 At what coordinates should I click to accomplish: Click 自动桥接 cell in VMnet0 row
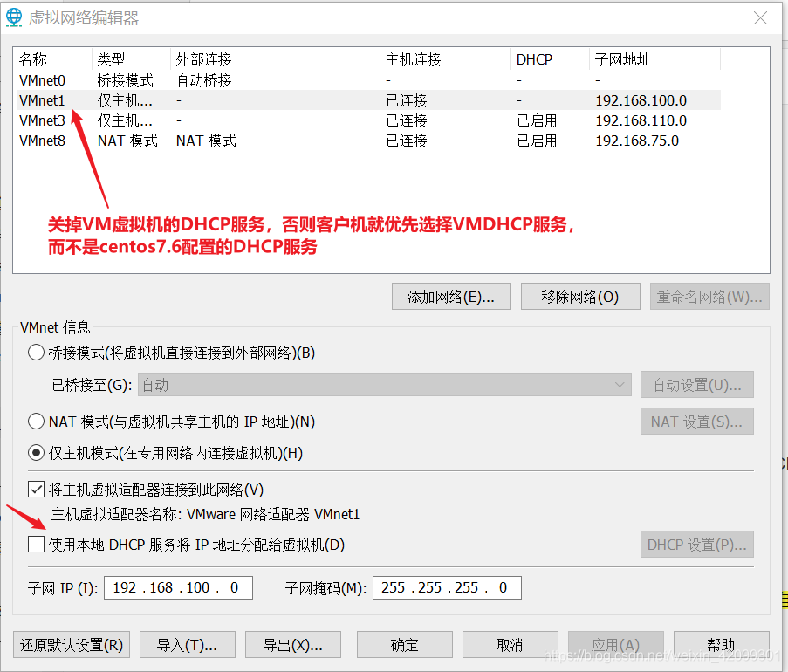pyautogui.click(x=204, y=80)
